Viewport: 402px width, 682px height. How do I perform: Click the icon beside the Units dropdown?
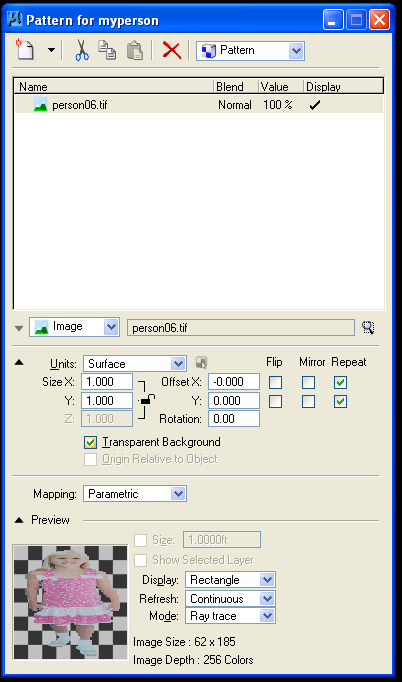pos(201,363)
